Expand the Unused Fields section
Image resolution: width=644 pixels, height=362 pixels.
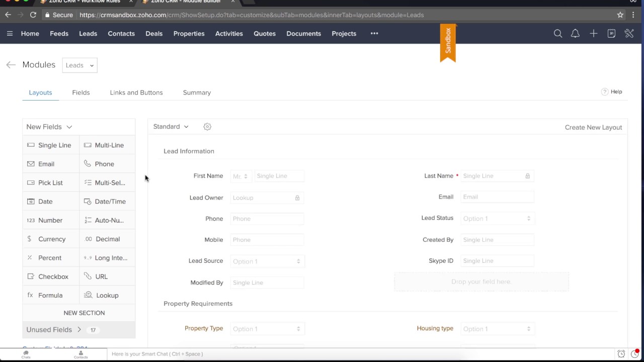pos(79,330)
